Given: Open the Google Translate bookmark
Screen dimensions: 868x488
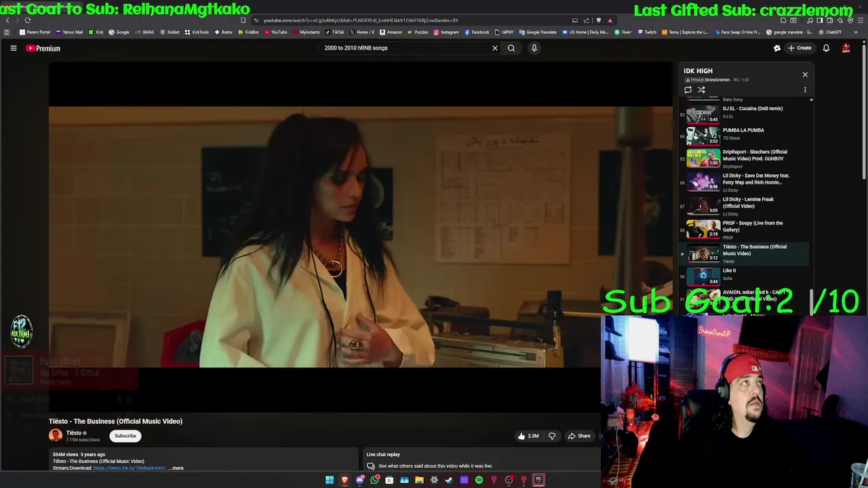Looking at the screenshot, I should (x=538, y=32).
